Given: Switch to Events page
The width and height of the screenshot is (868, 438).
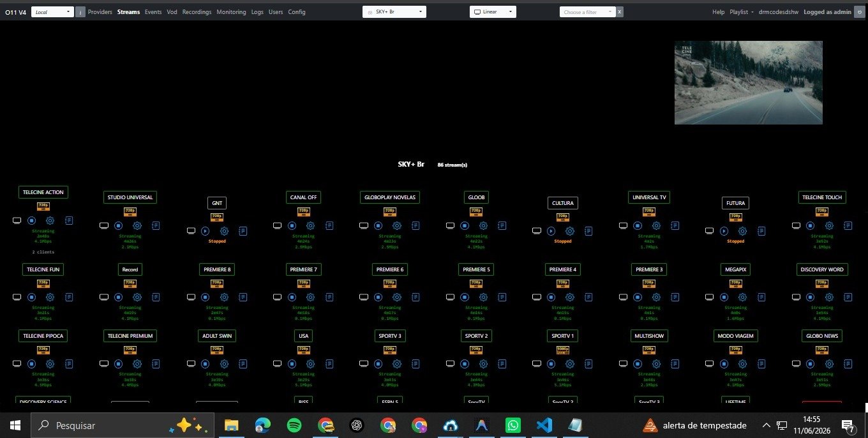Looking at the screenshot, I should [x=153, y=11].
